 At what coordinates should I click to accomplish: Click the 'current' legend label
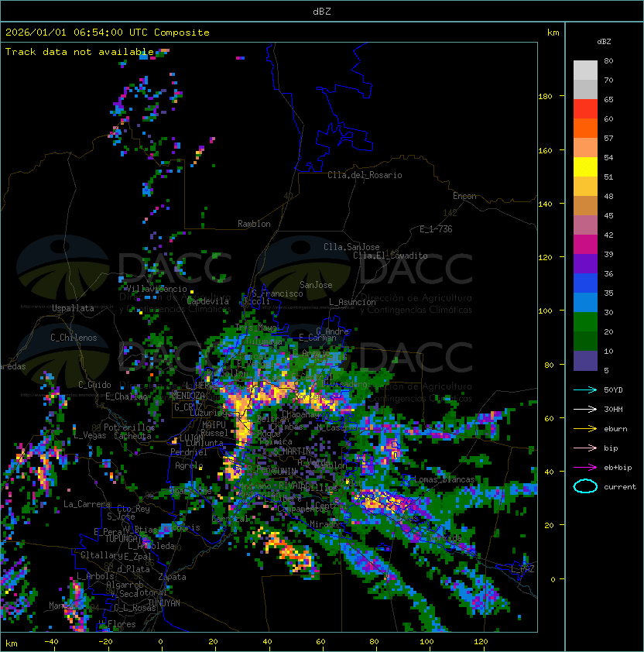click(620, 487)
